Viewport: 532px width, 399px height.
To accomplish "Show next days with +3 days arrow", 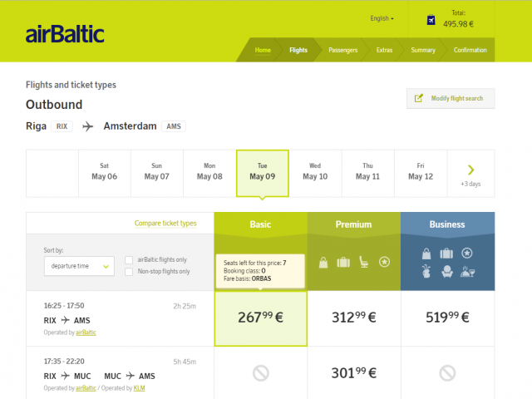I will (470, 170).
